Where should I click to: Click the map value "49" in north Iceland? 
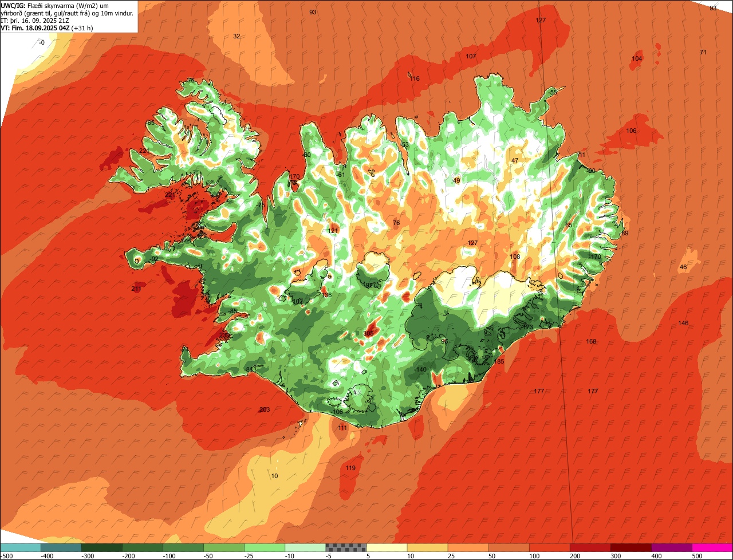coord(456,180)
